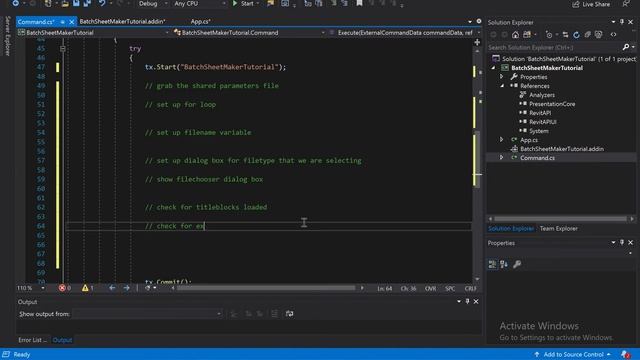Click the warnings indicator showing 1
The image size is (640, 360).
(88, 288)
